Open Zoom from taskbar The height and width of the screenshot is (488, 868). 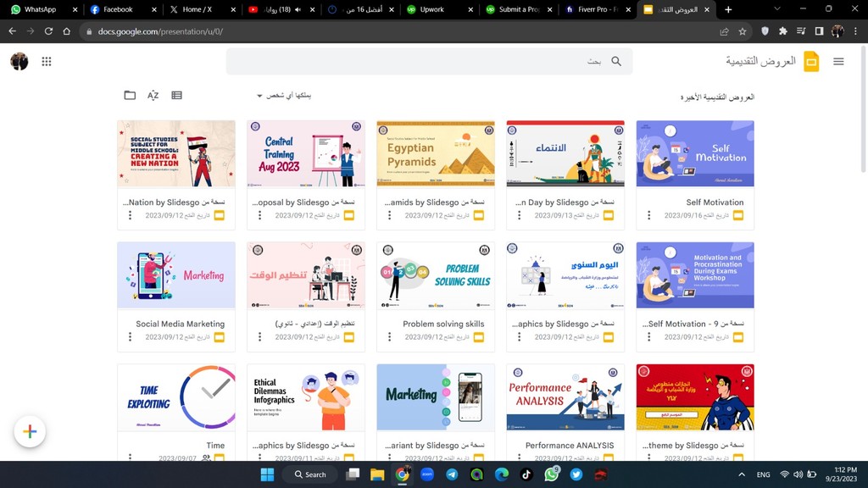point(427,474)
